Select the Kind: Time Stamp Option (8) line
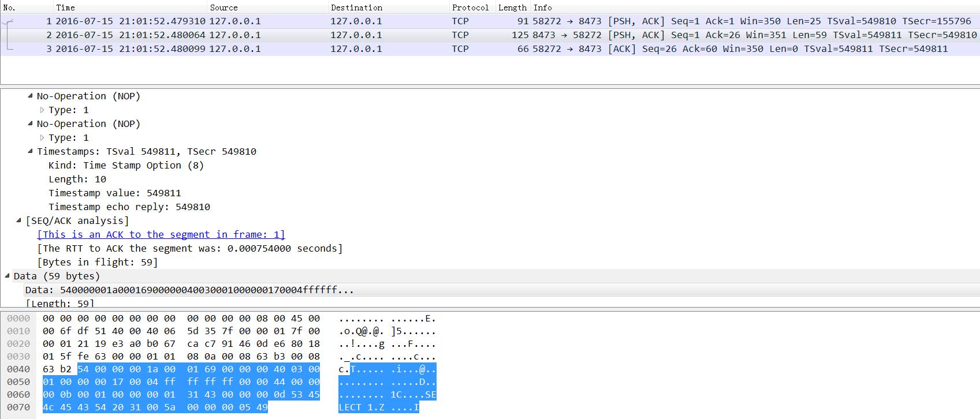 pos(126,166)
